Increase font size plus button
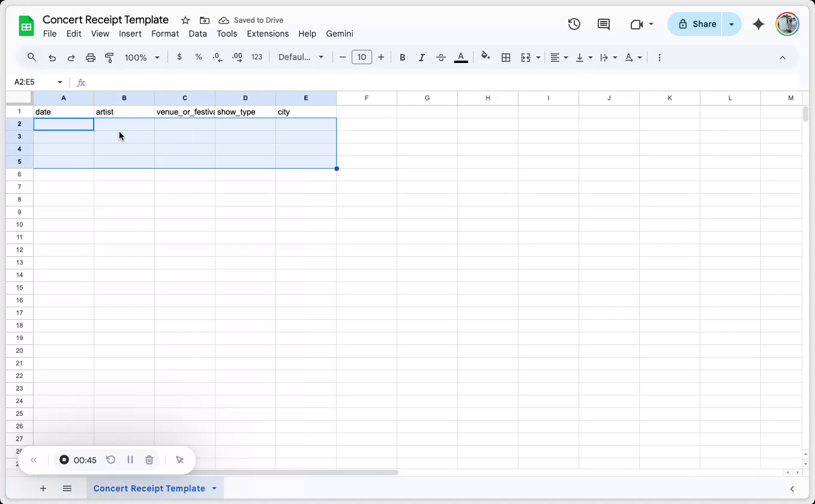Image resolution: width=815 pixels, height=504 pixels. [381, 57]
